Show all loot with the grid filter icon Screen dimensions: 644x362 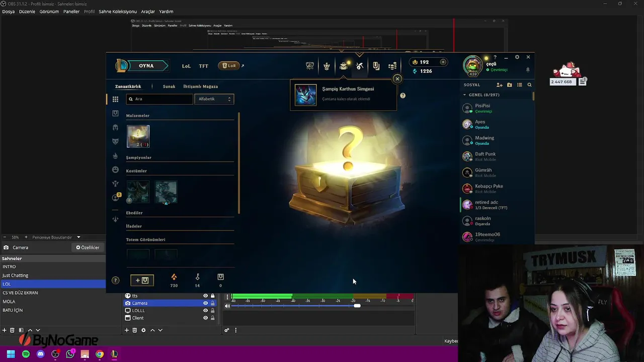point(115,99)
